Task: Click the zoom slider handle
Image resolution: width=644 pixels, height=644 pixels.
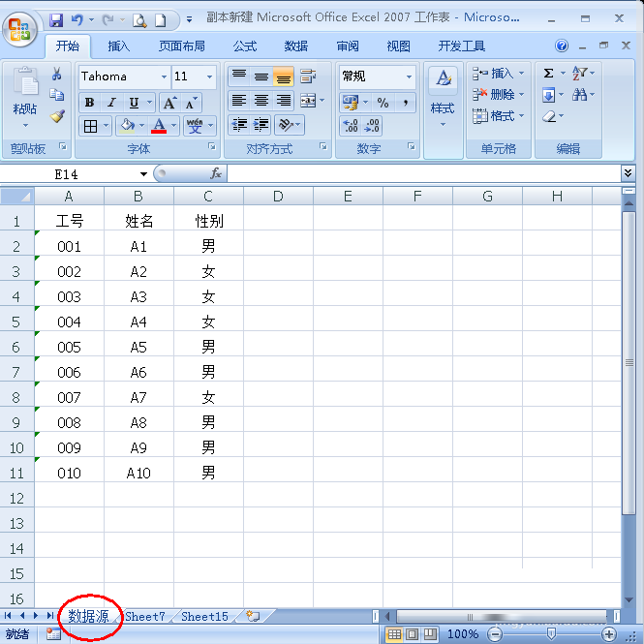Action: (x=552, y=634)
